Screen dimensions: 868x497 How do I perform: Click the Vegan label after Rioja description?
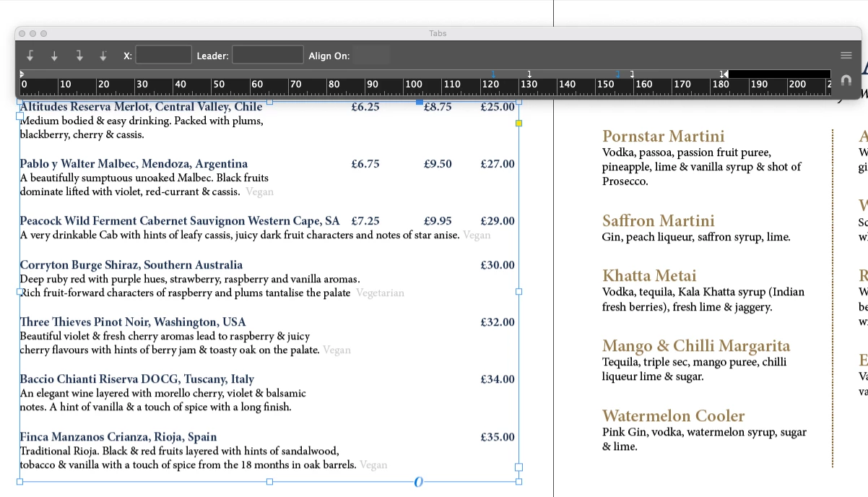(373, 464)
